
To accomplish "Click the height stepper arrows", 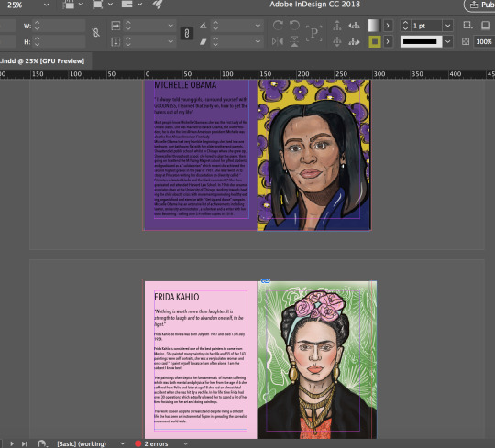I will point(37,41).
